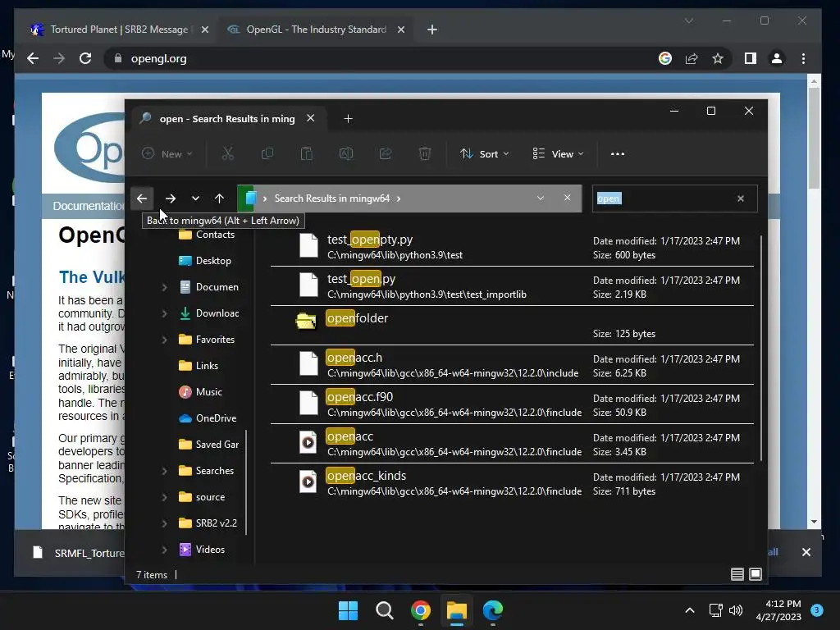The image size is (840, 630).
Task: Open openfolder folder icon in results
Action: (307, 322)
